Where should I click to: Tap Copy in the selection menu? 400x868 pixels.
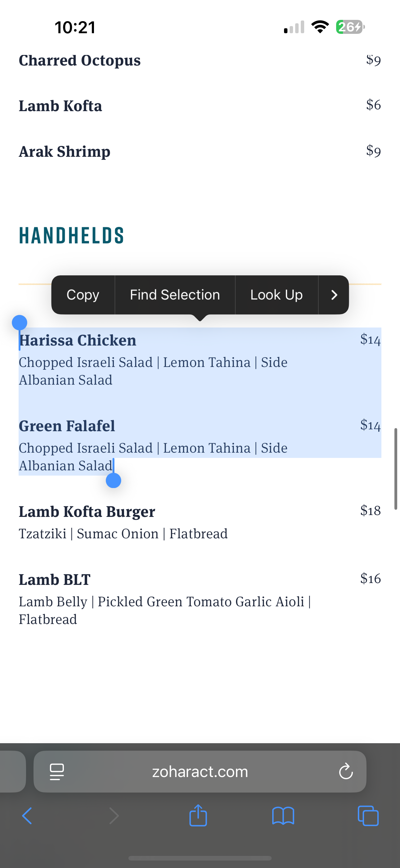pos(83,295)
